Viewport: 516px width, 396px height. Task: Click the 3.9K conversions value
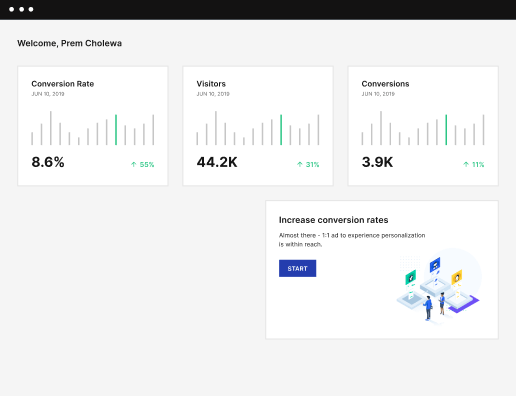coord(377,162)
